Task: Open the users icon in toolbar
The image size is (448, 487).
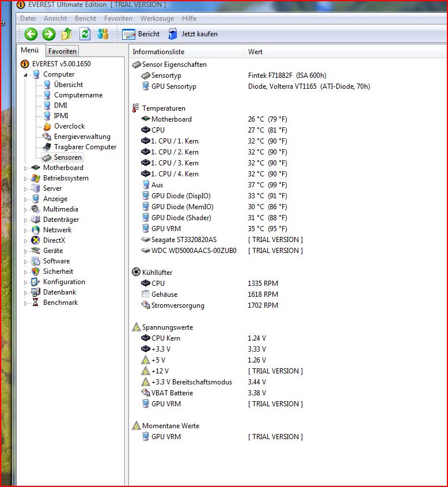Action: point(102,34)
